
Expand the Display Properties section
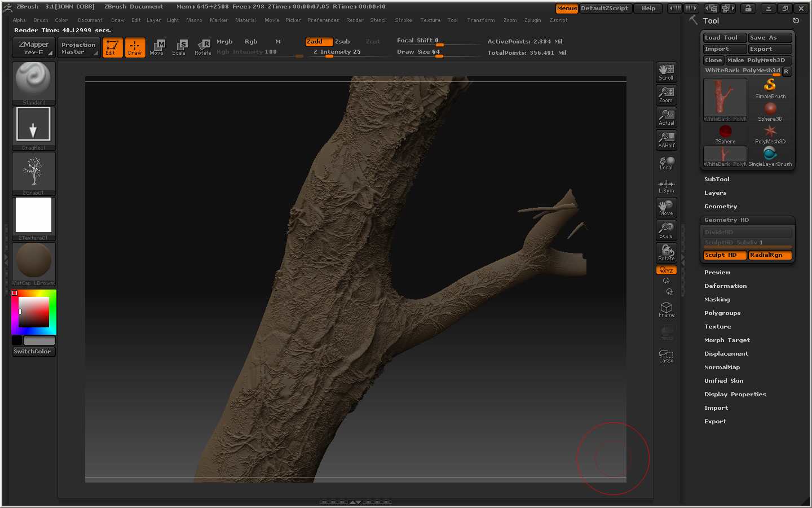click(735, 395)
